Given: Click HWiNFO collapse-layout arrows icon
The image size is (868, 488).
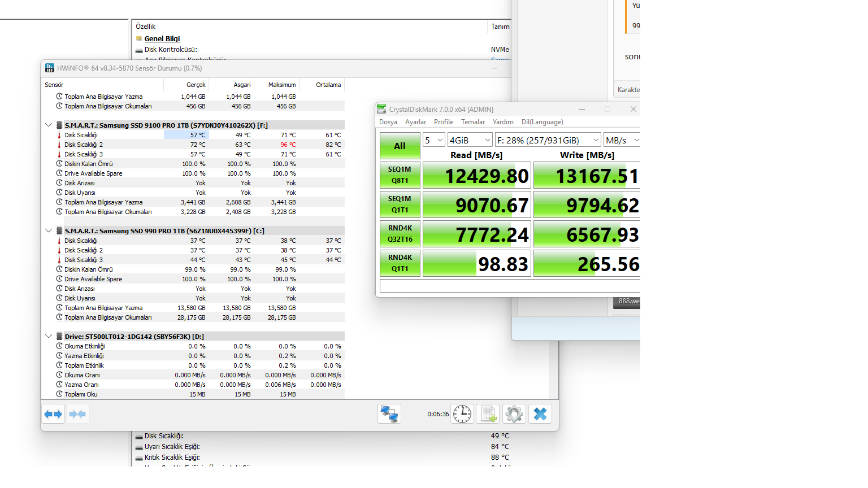Looking at the screenshot, I should (x=77, y=414).
